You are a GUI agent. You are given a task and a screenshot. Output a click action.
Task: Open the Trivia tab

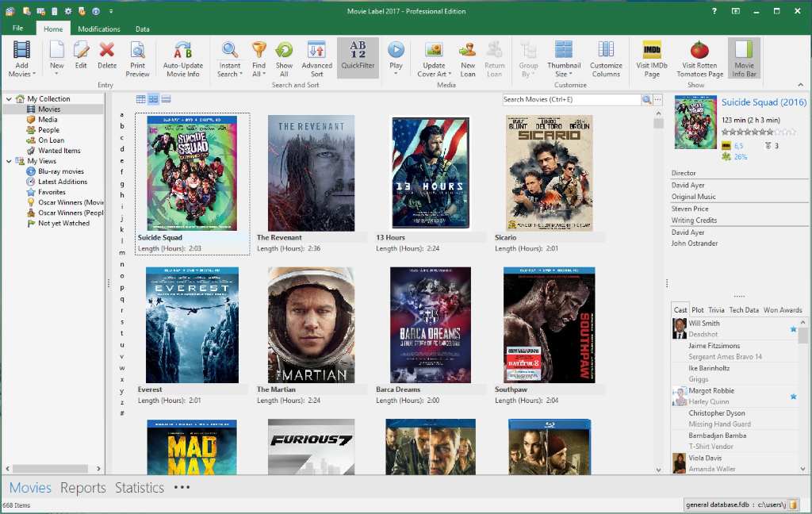pyautogui.click(x=716, y=310)
